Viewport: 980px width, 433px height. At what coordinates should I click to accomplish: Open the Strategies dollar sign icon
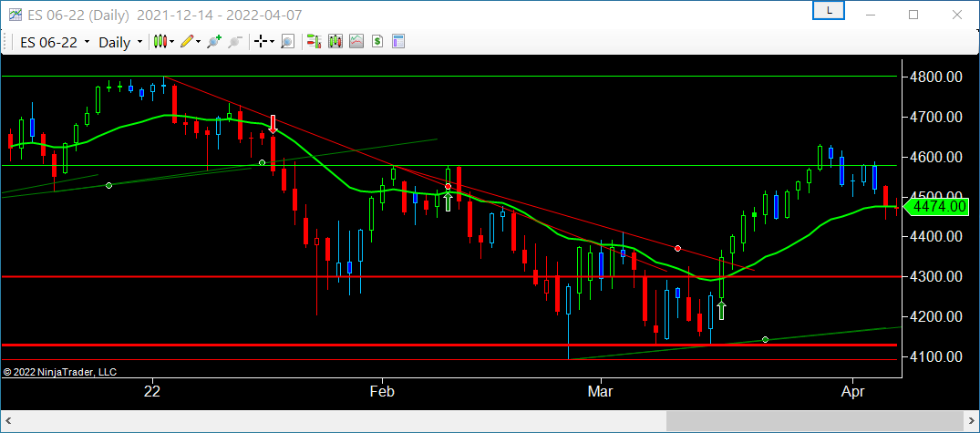[377, 42]
